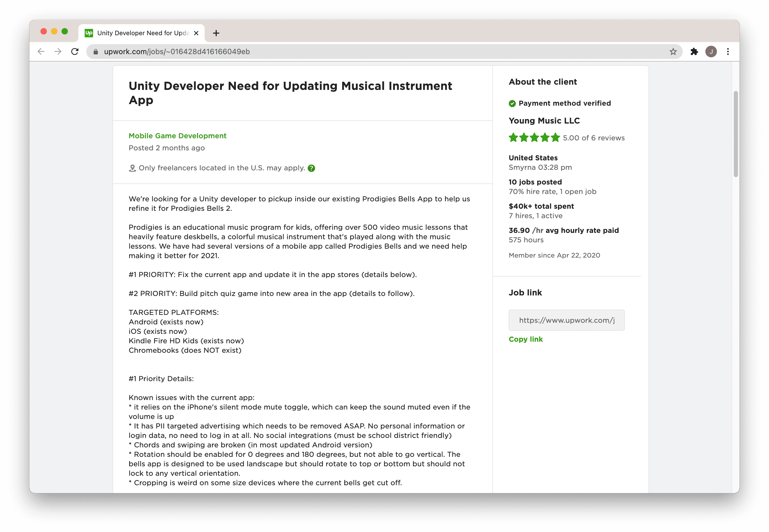This screenshot has height=532, width=769.
Task: Open a new browser tab
Action: [x=216, y=33]
